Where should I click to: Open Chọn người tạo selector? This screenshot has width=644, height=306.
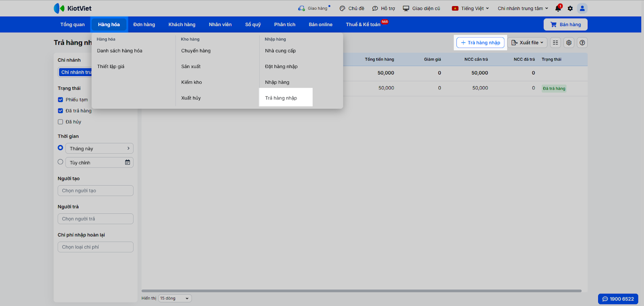(x=95, y=190)
